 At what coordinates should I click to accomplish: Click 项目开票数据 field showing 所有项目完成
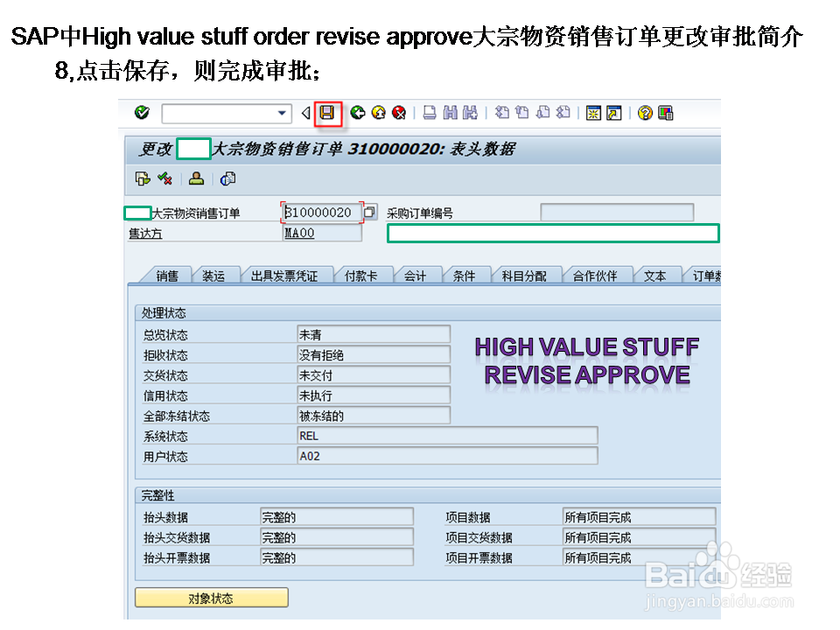click(x=639, y=557)
